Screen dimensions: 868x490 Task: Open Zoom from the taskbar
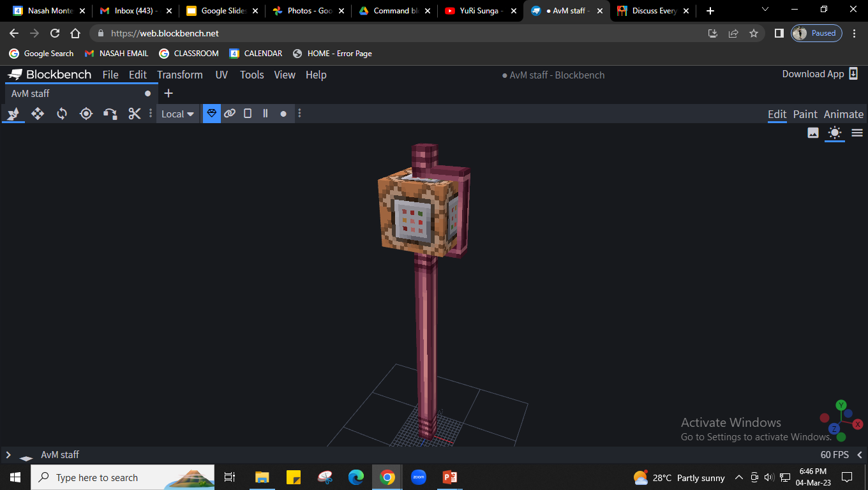click(419, 477)
